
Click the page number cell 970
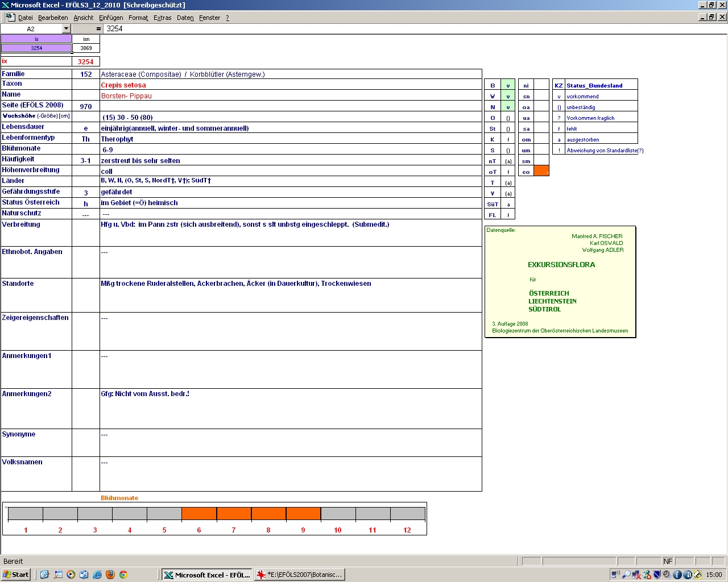(86, 106)
